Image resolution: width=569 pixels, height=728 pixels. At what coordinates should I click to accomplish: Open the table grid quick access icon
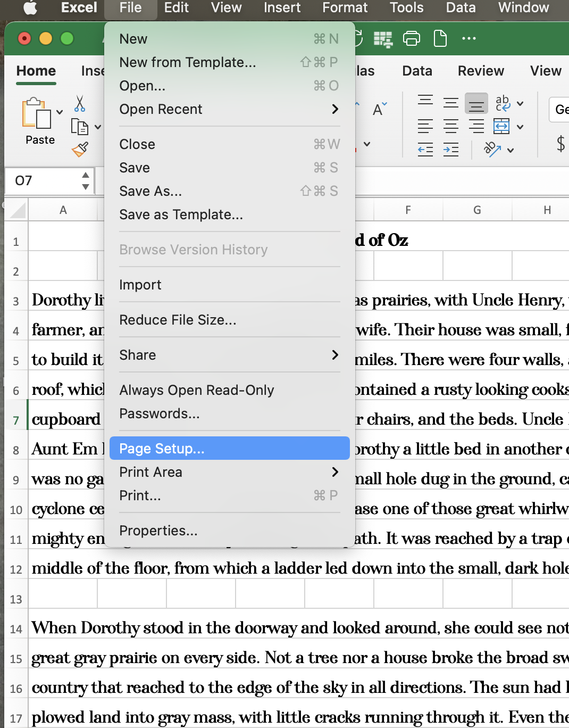click(383, 39)
